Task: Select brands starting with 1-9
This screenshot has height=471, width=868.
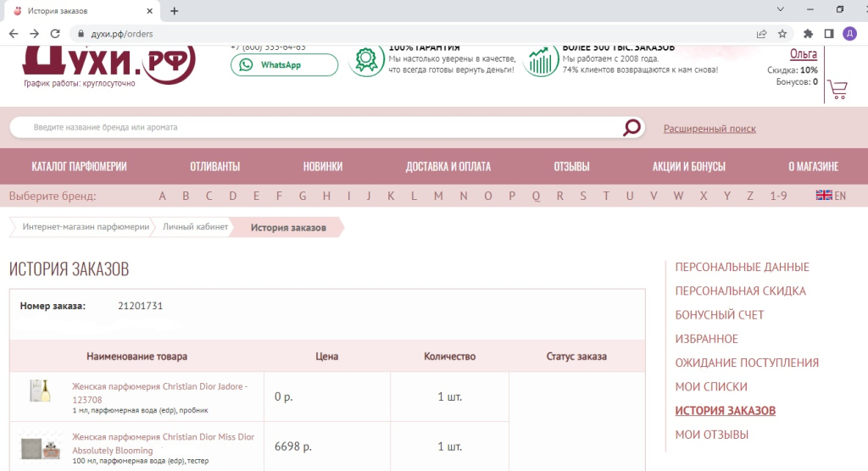Action: [x=778, y=196]
